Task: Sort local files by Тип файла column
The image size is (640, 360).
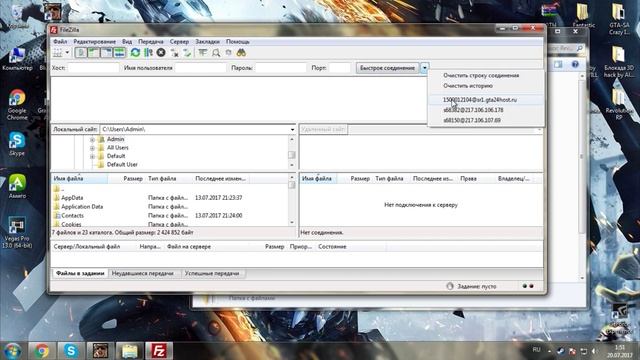Action: (169, 179)
